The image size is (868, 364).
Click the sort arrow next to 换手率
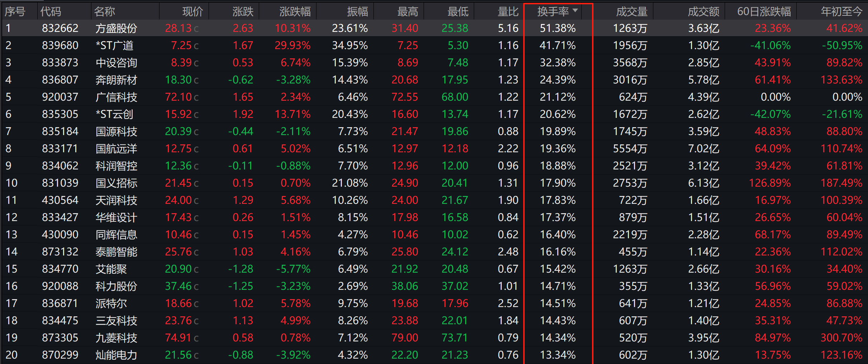575,10
